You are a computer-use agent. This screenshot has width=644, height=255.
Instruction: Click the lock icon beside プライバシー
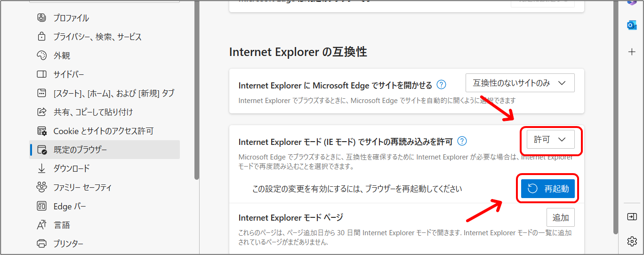[42, 37]
